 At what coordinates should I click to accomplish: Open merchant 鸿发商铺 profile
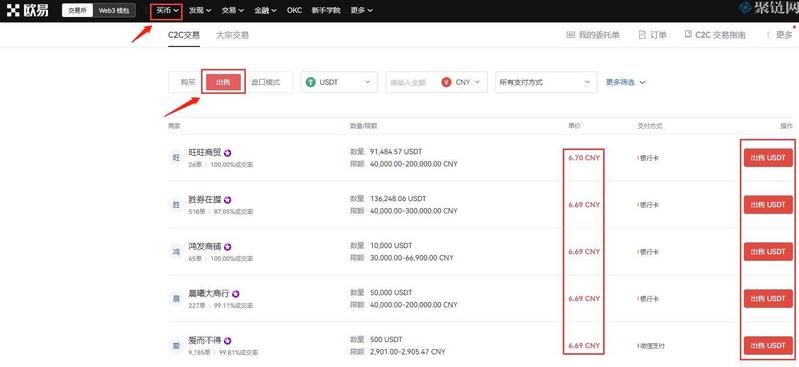pyautogui.click(x=205, y=247)
